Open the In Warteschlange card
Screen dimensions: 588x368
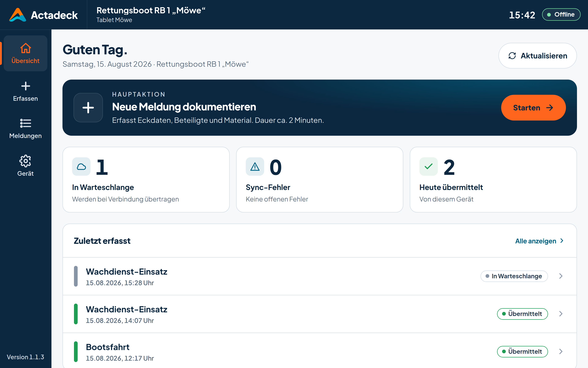(x=146, y=180)
